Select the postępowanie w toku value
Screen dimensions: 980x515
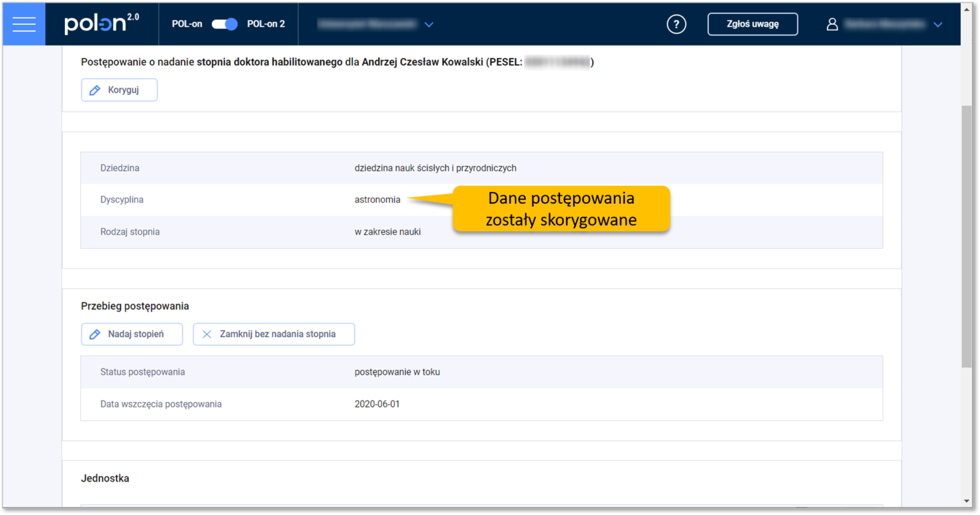click(397, 372)
